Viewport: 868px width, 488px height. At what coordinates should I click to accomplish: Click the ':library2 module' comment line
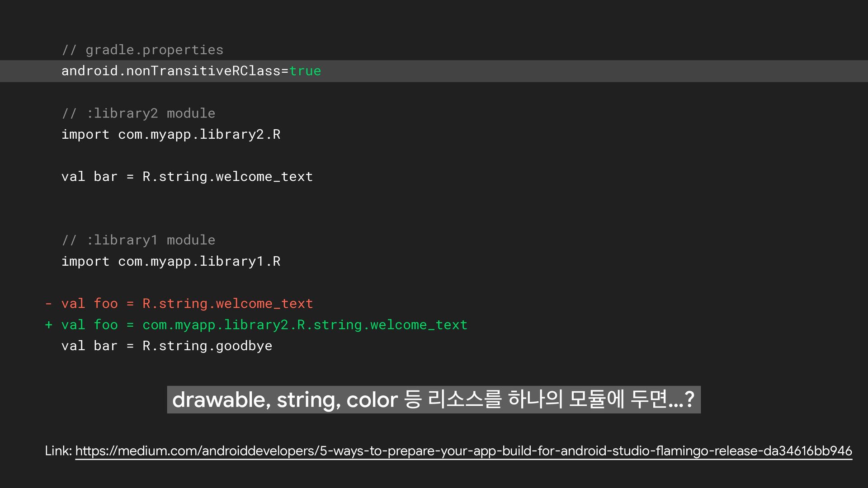coord(138,113)
